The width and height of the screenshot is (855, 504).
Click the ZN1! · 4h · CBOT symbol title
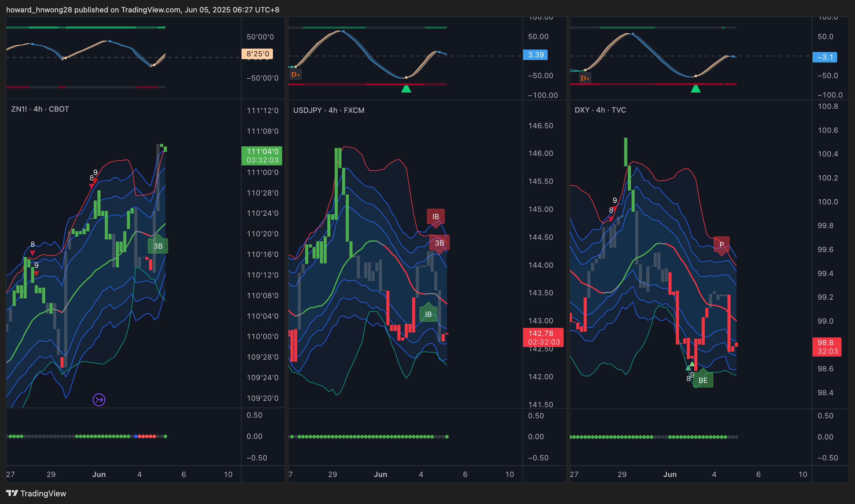[x=40, y=109]
